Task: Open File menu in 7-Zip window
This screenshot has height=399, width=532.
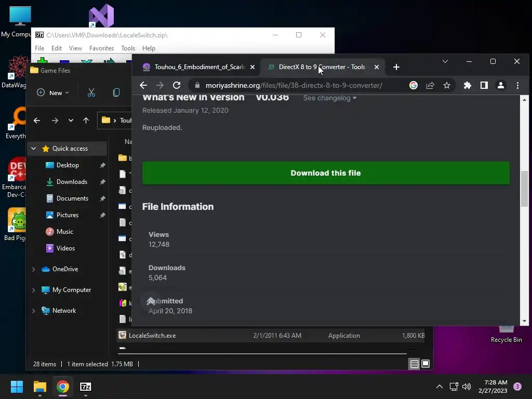Action: 39,48
